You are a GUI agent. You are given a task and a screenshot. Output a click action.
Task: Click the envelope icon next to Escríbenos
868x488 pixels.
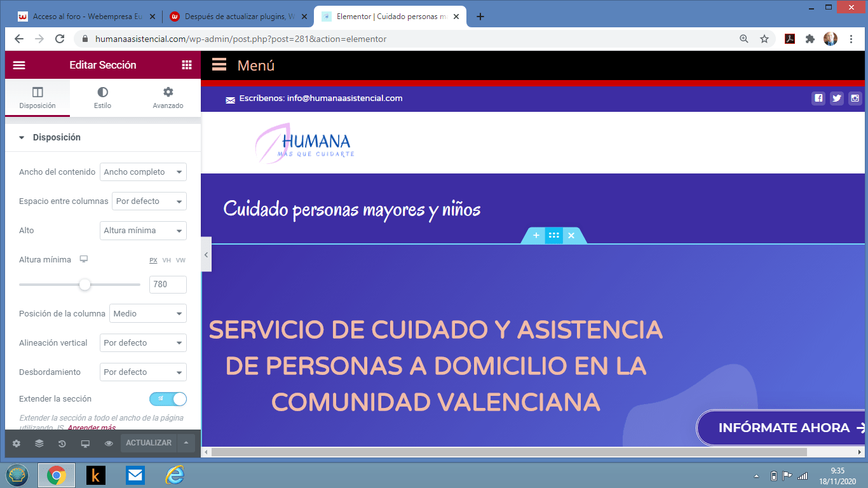[231, 100]
